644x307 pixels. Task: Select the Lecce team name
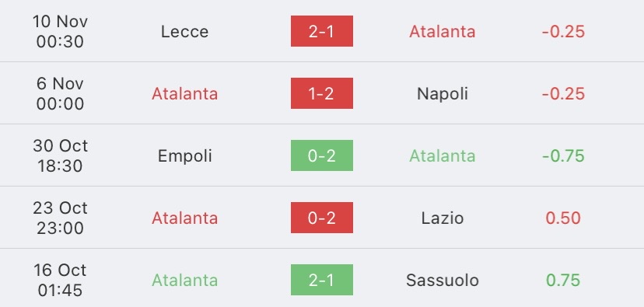click(x=184, y=32)
